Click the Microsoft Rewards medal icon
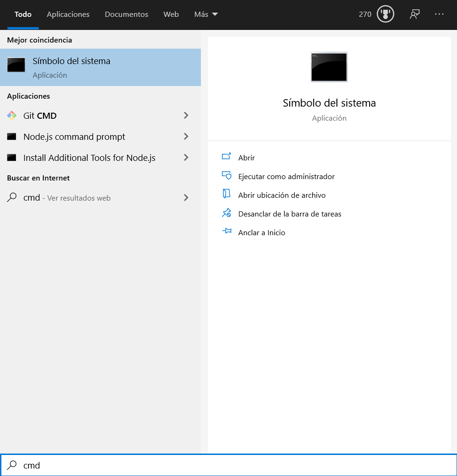Image resolution: width=457 pixels, height=476 pixels. pyautogui.click(x=386, y=14)
